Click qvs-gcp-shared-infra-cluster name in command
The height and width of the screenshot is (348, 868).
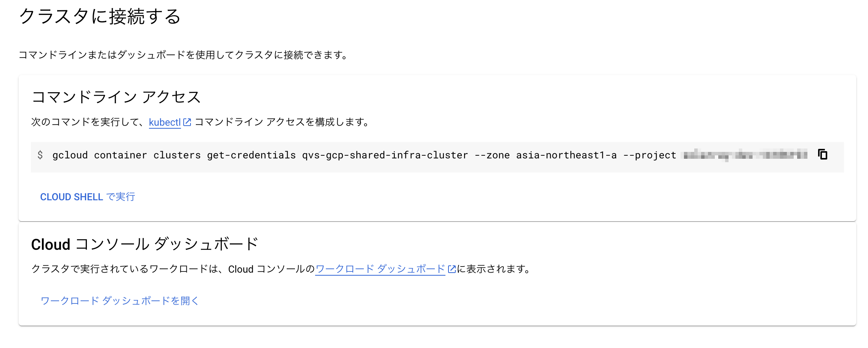point(385,155)
